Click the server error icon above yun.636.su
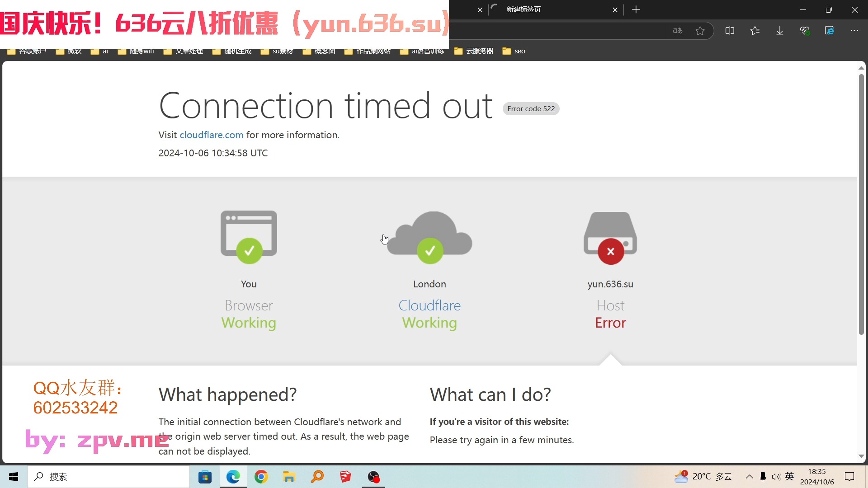 tap(610, 238)
